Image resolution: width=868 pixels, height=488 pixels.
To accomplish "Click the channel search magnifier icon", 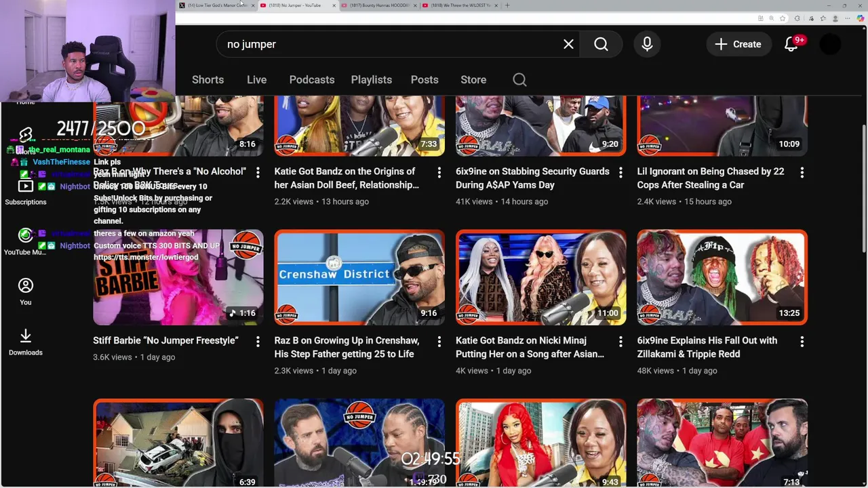I will (519, 80).
